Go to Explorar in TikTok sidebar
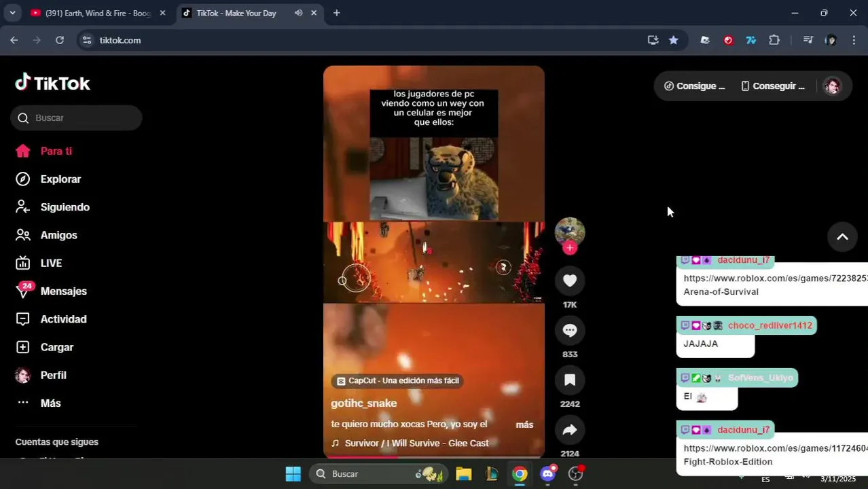The height and width of the screenshot is (489, 868). 48,179
